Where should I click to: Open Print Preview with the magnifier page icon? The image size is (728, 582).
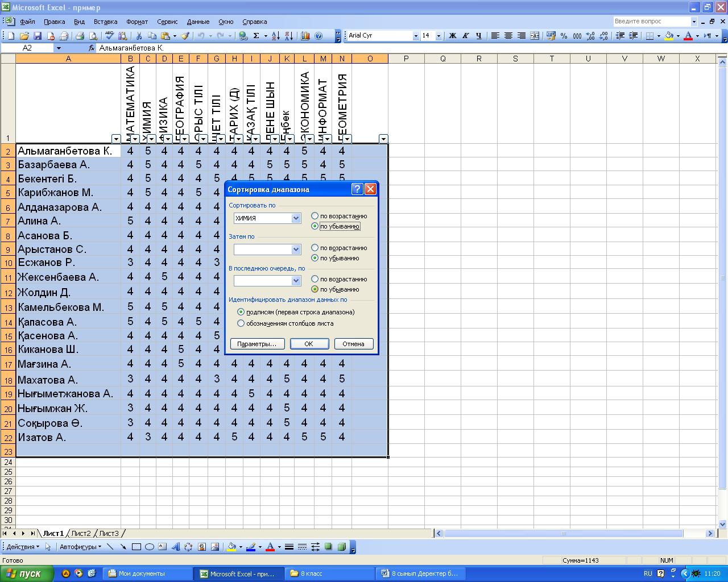click(93, 36)
